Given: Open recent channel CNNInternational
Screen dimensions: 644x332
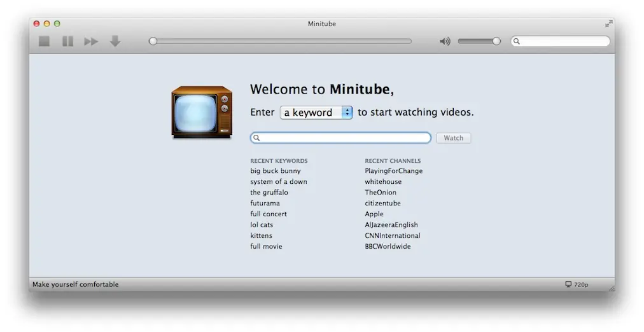Looking at the screenshot, I should tap(393, 235).
